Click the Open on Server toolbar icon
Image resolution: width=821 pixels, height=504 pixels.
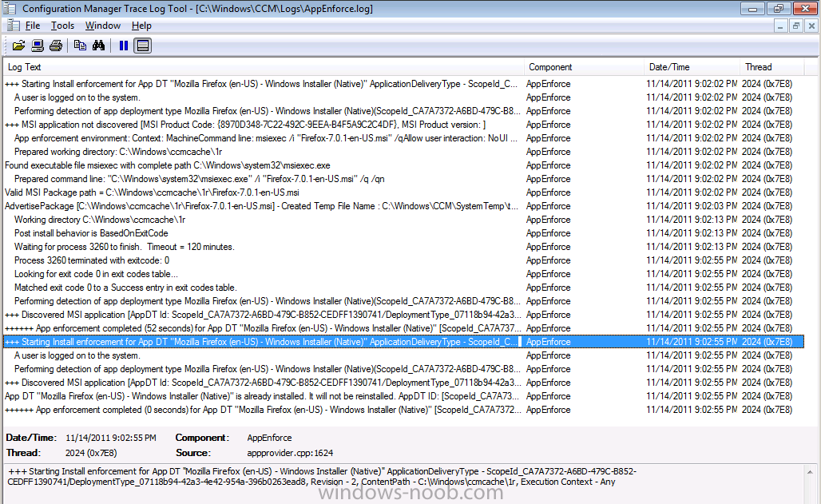pyautogui.click(x=38, y=46)
